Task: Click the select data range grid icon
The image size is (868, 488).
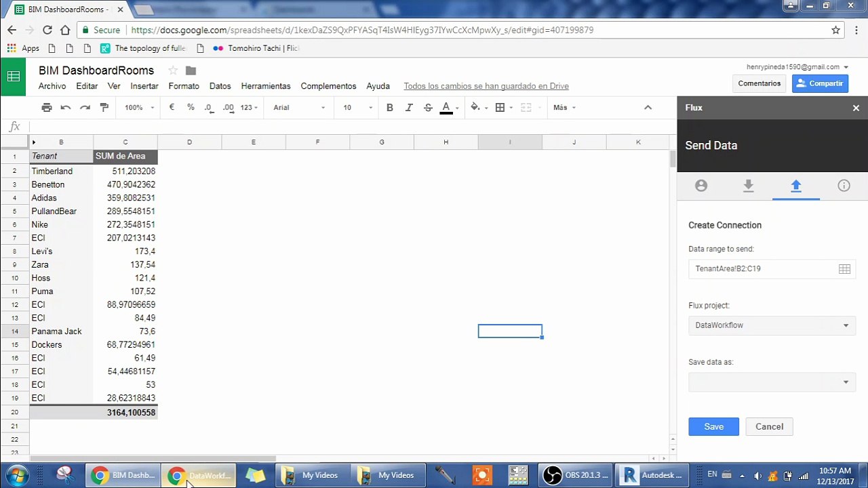Action: point(844,269)
